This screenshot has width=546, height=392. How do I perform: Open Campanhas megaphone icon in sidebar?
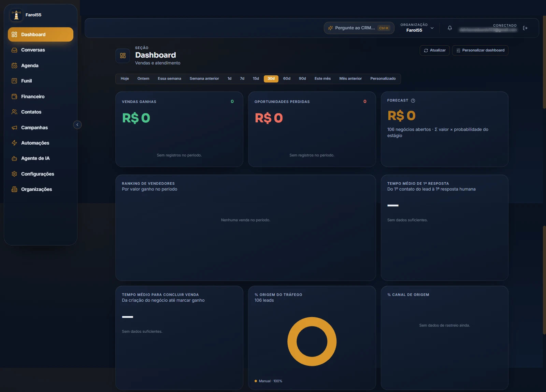tap(14, 127)
